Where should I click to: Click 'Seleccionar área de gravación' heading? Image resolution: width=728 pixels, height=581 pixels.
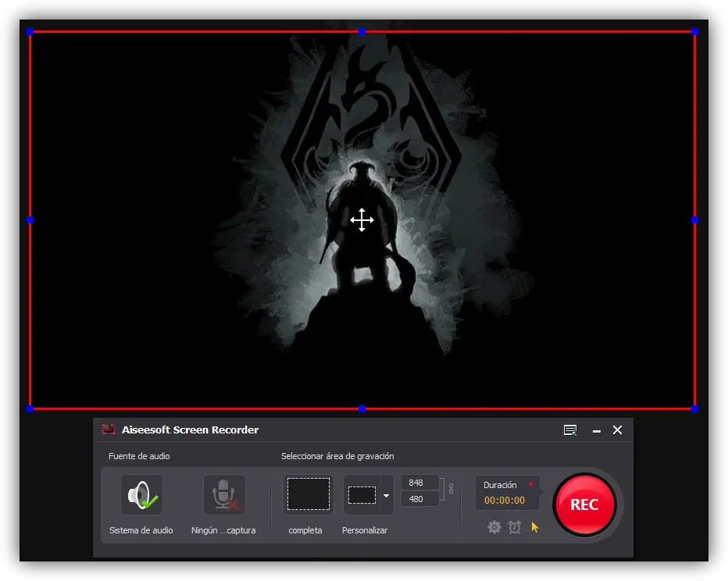click(337, 456)
